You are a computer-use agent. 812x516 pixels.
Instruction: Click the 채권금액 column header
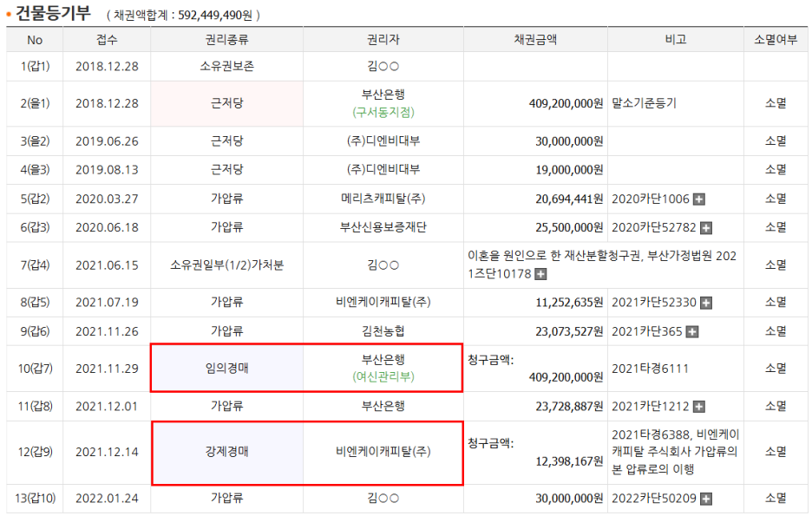[x=535, y=39]
